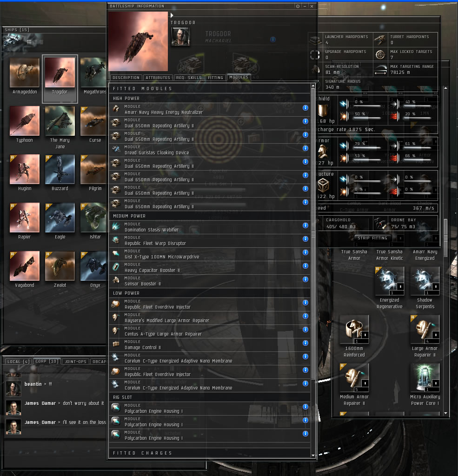The image size is (458, 476).
Task: Select the Rapier ship thumbnail
Action: coord(25,218)
